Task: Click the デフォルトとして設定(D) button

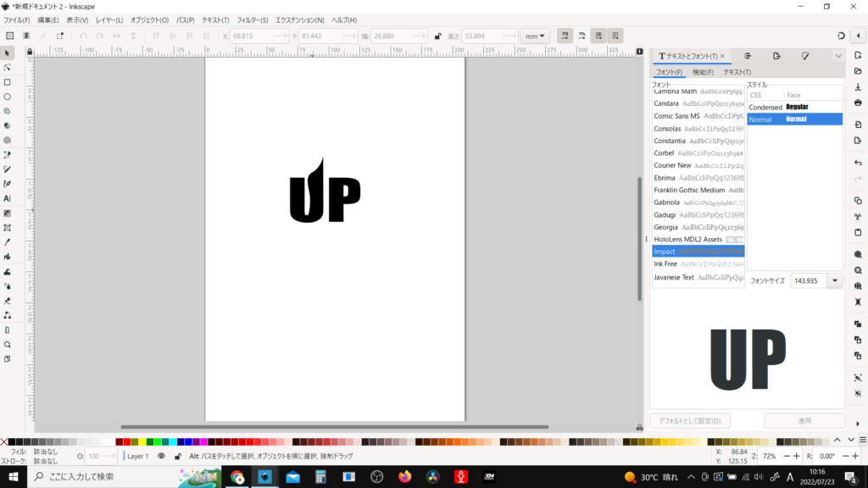Action: pyautogui.click(x=690, y=421)
